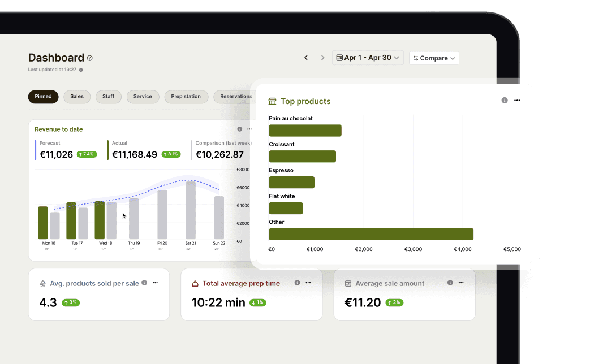Switch to the Prep station tab
Image resolution: width=603 pixels, height=364 pixels.
point(186,97)
